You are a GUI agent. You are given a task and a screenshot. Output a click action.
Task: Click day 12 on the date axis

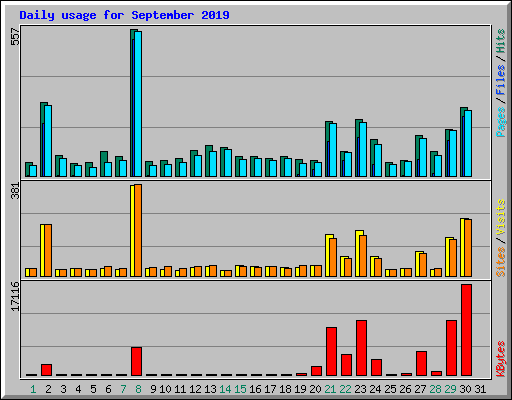pos(195,389)
